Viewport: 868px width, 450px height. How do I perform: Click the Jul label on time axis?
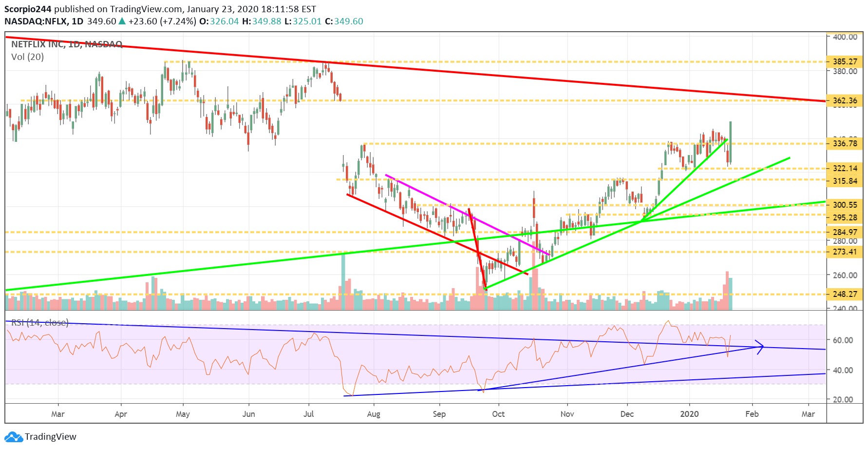click(x=309, y=414)
